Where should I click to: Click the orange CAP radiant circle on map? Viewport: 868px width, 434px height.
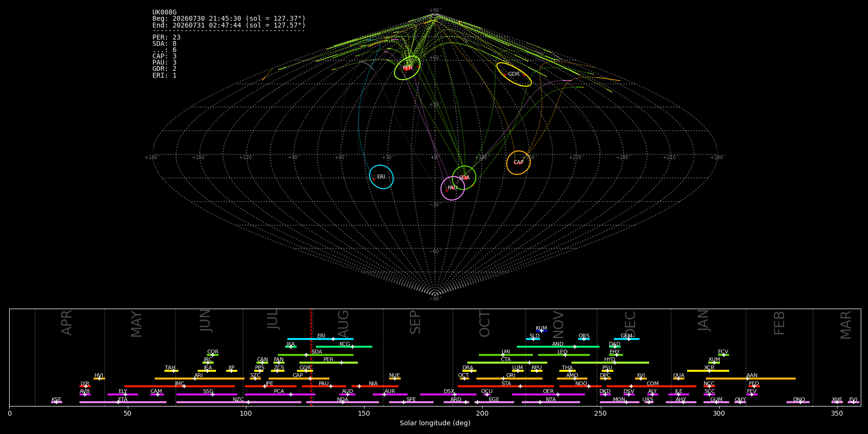518,163
